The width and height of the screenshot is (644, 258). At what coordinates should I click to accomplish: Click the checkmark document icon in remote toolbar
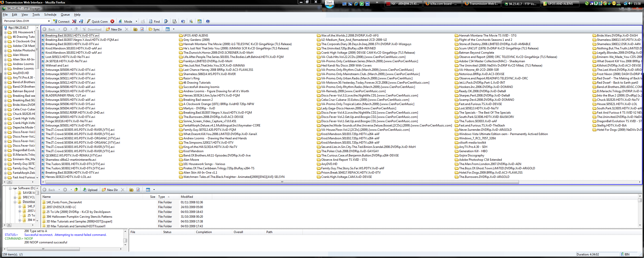(142, 29)
